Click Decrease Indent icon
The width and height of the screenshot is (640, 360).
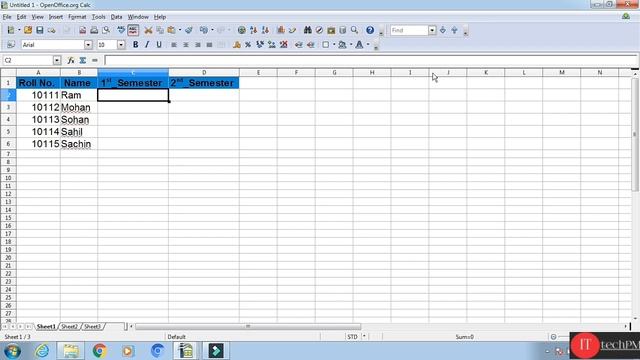point(299,44)
